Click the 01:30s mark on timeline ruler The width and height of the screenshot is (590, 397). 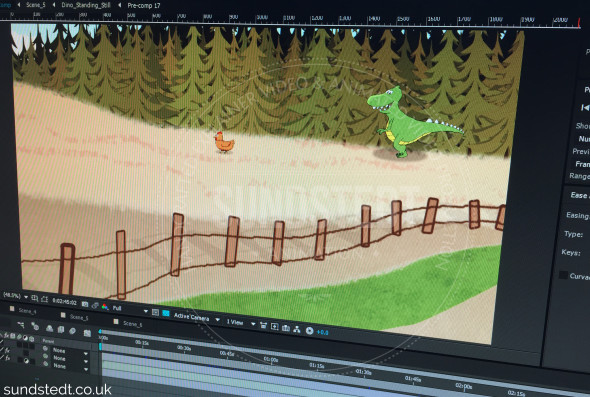click(363, 372)
